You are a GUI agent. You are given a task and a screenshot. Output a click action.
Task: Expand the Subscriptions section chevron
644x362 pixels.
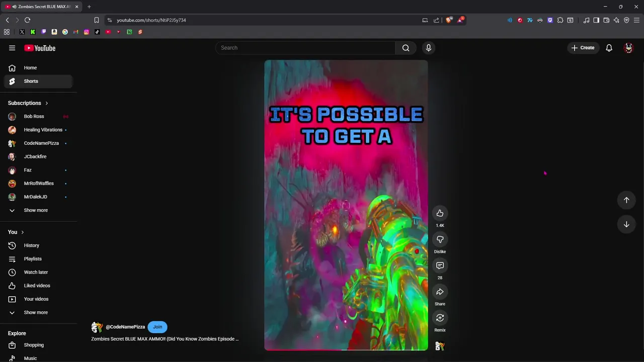[46, 103]
